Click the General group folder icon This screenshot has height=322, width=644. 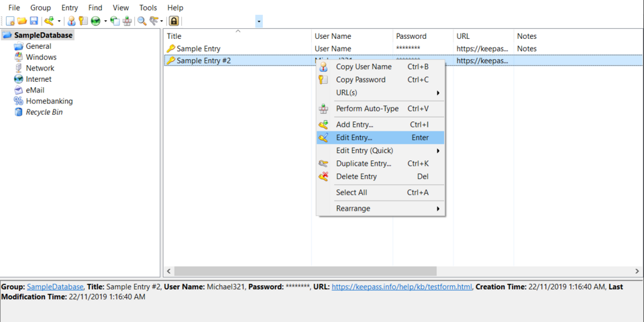[x=19, y=46]
